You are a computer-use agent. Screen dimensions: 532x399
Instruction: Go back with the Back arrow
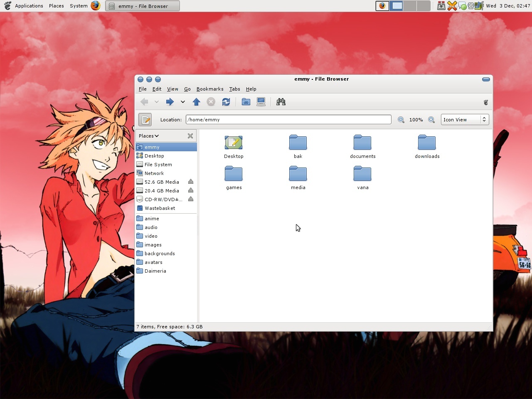click(x=144, y=102)
